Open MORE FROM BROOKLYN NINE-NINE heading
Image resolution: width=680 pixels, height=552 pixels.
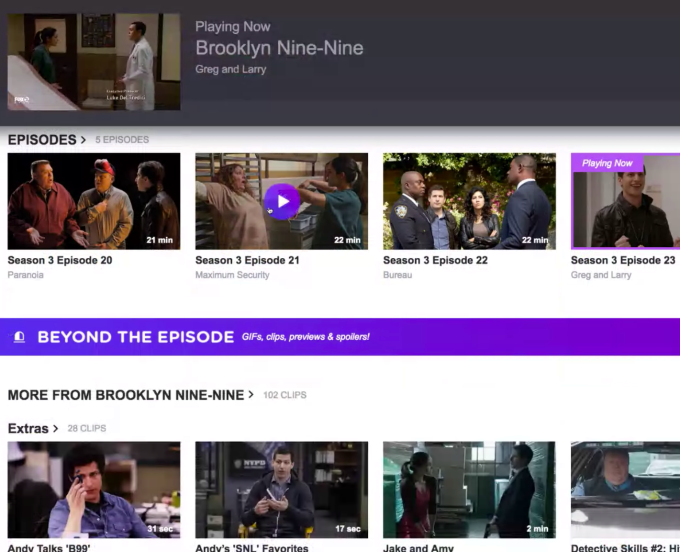126,395
